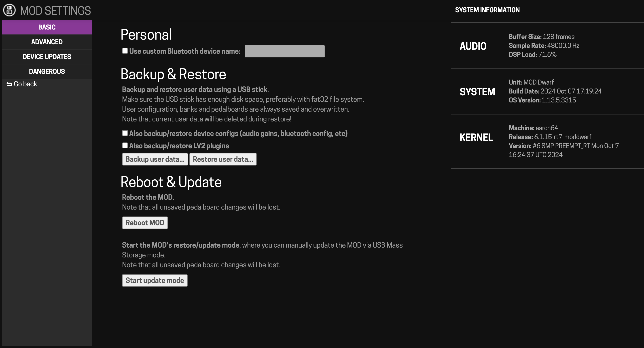644x348 pixels.
Task: Open the Device Updates tab
Action: click(47, 57)
